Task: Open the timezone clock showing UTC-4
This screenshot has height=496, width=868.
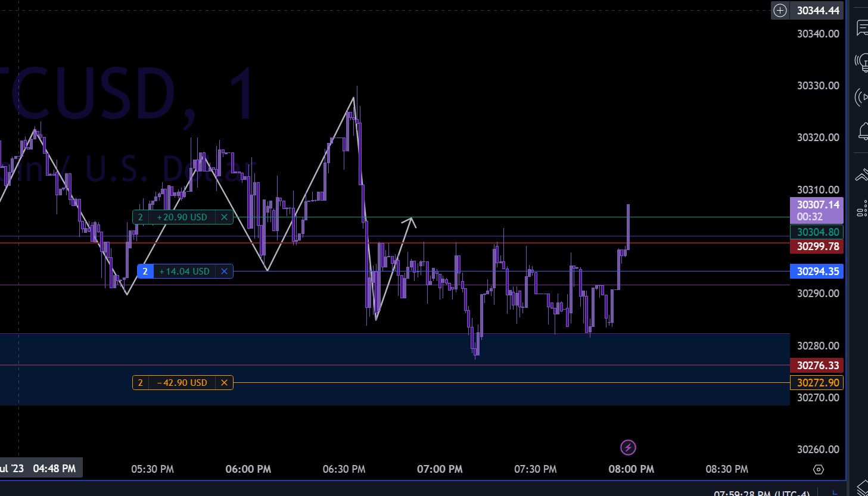Action: point(761,493)
